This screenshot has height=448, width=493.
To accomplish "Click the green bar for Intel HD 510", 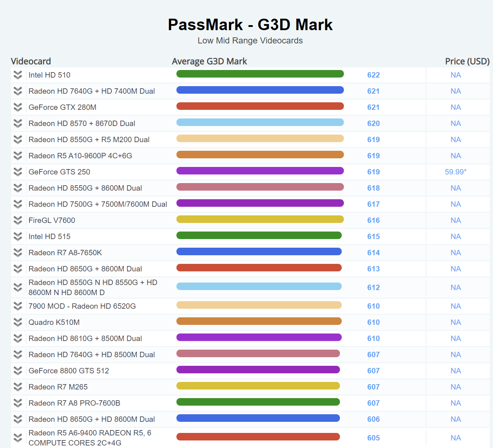I will pos(260,74).
